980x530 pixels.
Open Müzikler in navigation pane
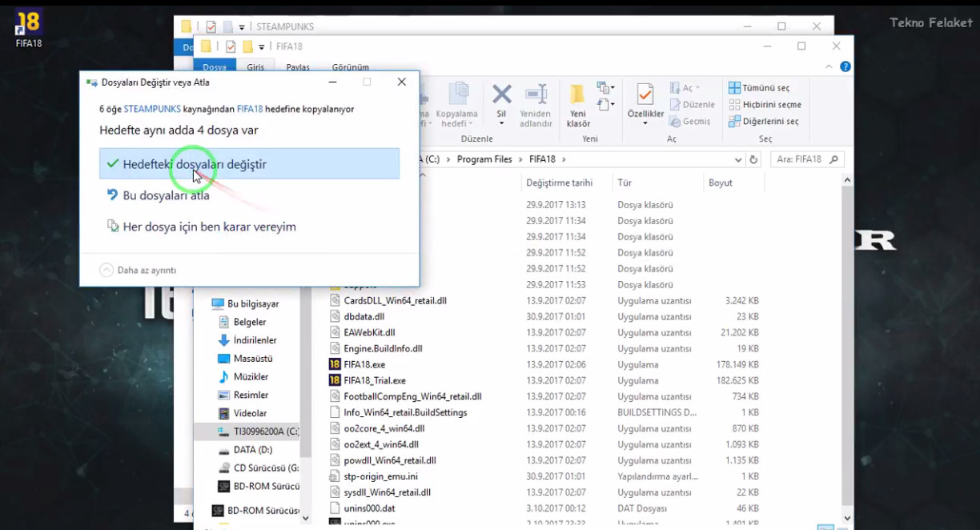point(243,377)
